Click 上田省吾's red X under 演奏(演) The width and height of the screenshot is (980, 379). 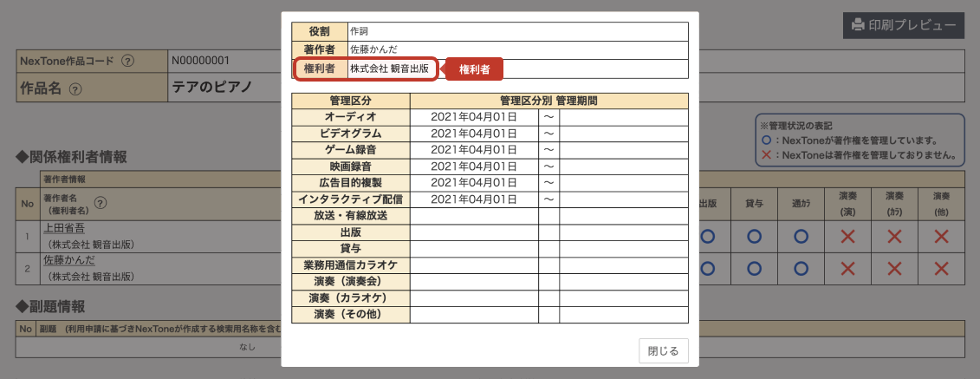[847, 236]
